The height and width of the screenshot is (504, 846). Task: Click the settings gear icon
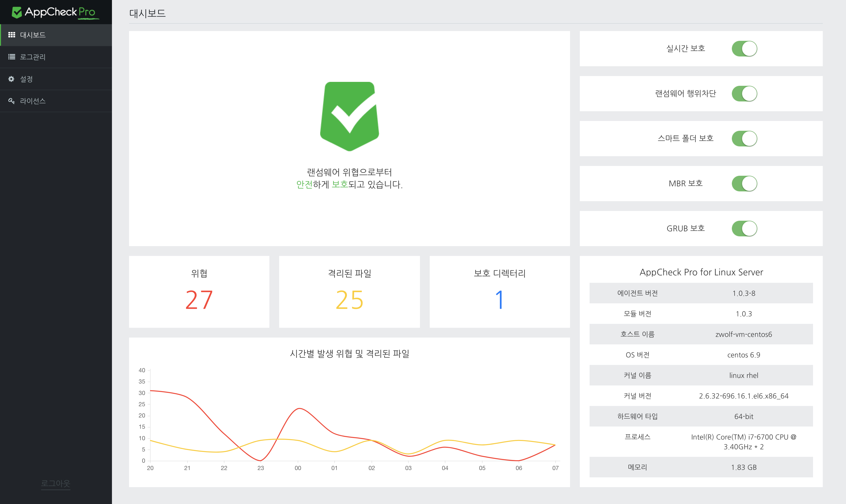coord(11,79)
